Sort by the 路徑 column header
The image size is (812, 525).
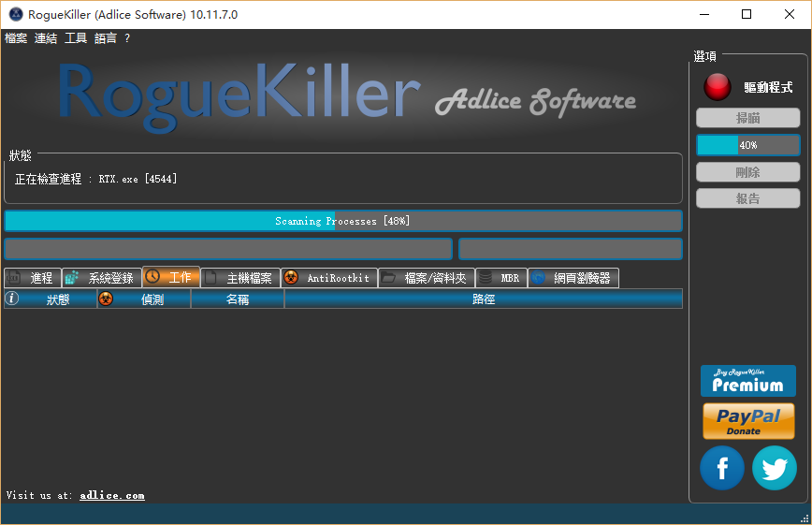pos(483,299)
